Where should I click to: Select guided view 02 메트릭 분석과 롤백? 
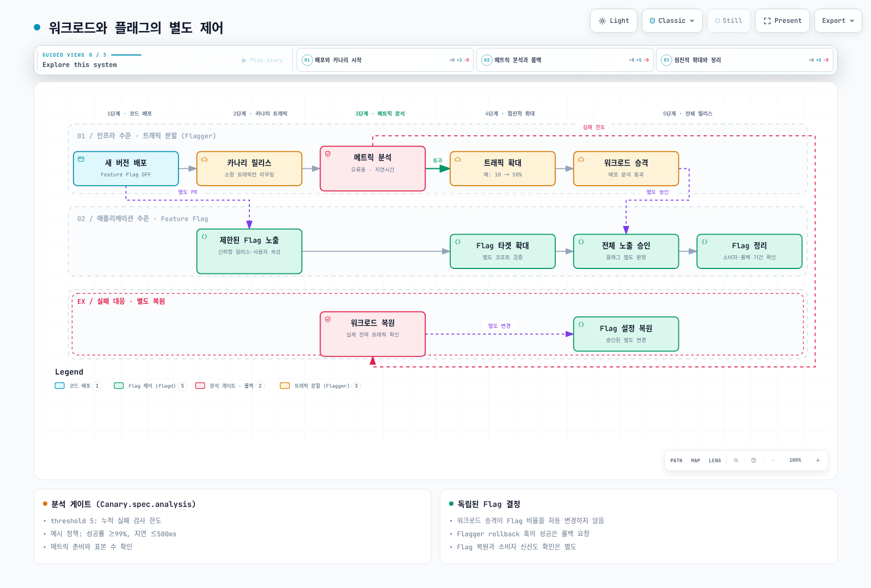[x=565, y=60]
